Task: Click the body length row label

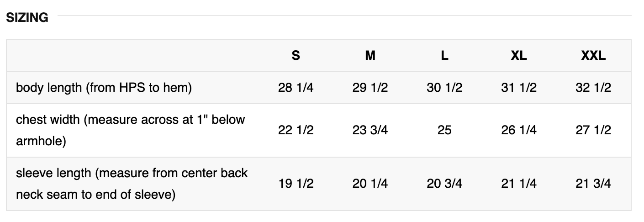Action: tap(104, 87)
